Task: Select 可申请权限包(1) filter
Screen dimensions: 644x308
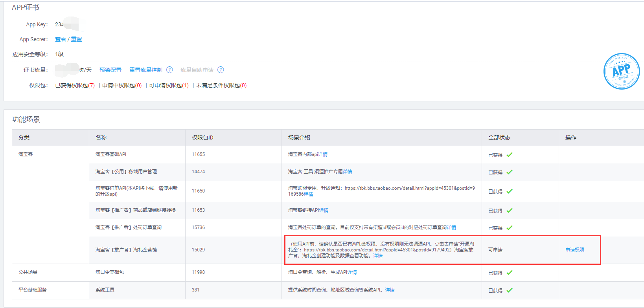Action: (169, 85)
